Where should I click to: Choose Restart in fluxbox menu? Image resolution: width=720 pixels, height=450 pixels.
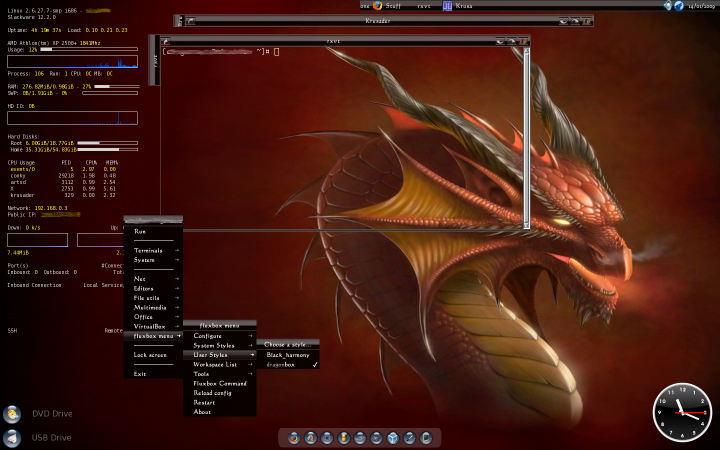(219, 403)
